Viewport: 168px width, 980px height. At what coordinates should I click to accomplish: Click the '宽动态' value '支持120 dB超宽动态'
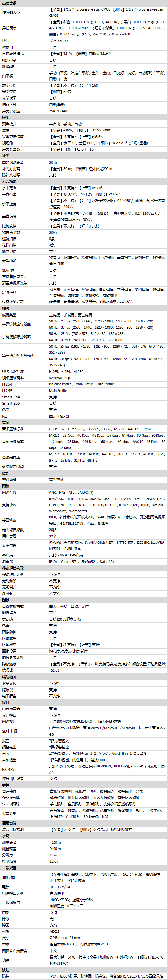(65, 619)
